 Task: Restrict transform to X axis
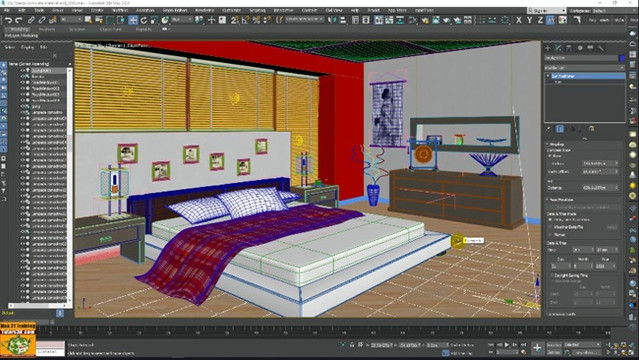pos(519,20)
